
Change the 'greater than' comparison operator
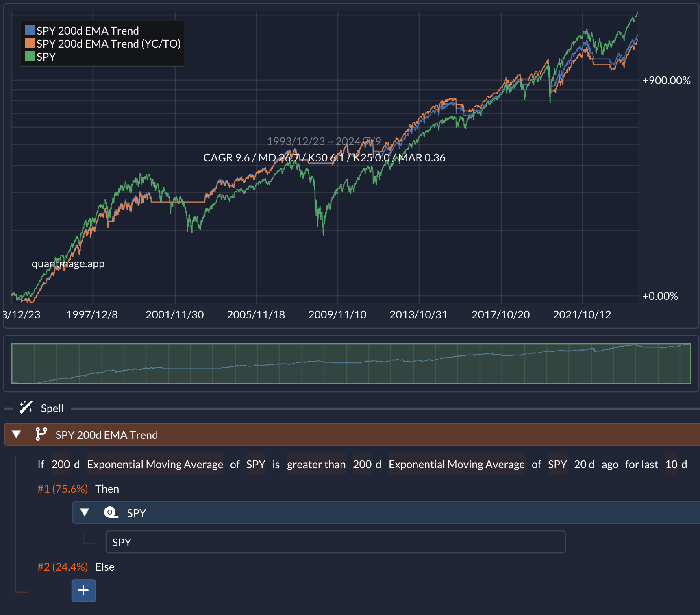click(x=316, y=464)
